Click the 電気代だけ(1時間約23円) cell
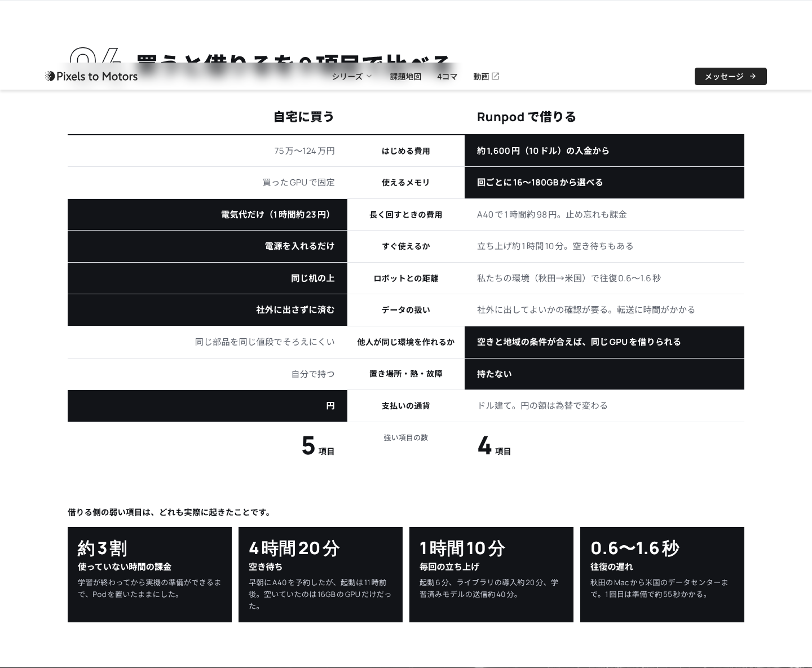Image resolution: width=812 pixels, height=668 pixels. (x=208, y=215)
